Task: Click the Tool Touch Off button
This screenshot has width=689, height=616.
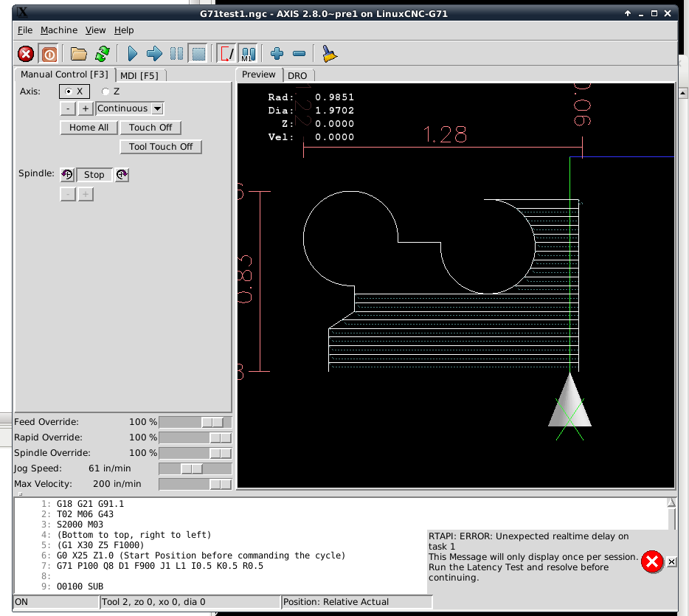Action: point(161,147)
